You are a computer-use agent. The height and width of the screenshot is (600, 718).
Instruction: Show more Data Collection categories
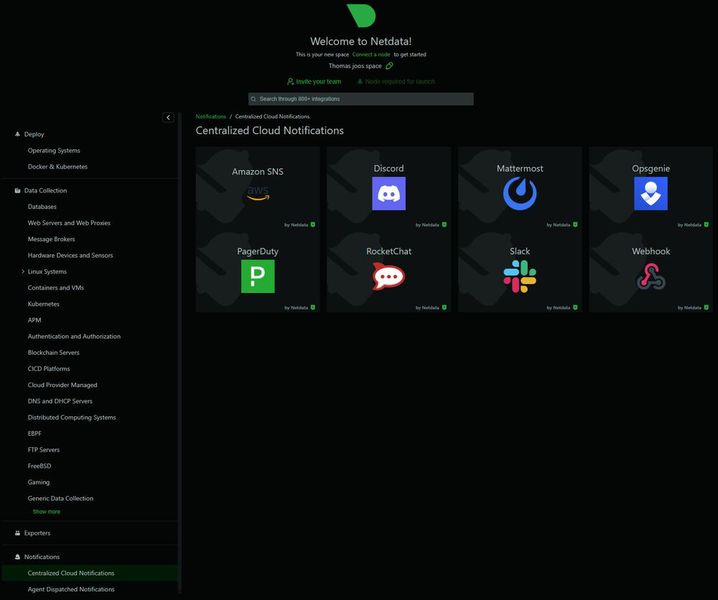(46, 512)
